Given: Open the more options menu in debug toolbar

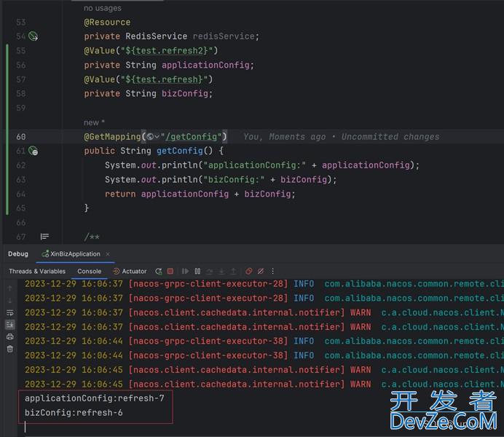Looking at the screenshot, I should coord(273,271).
